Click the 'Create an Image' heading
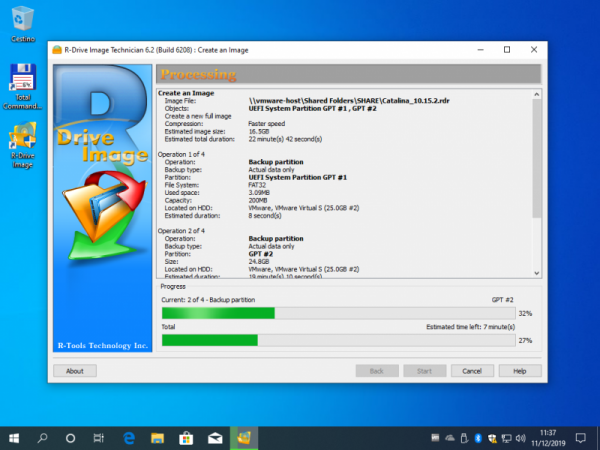This screenshot has height=450, width=600. pyautogui.click(x=186, y=93)
